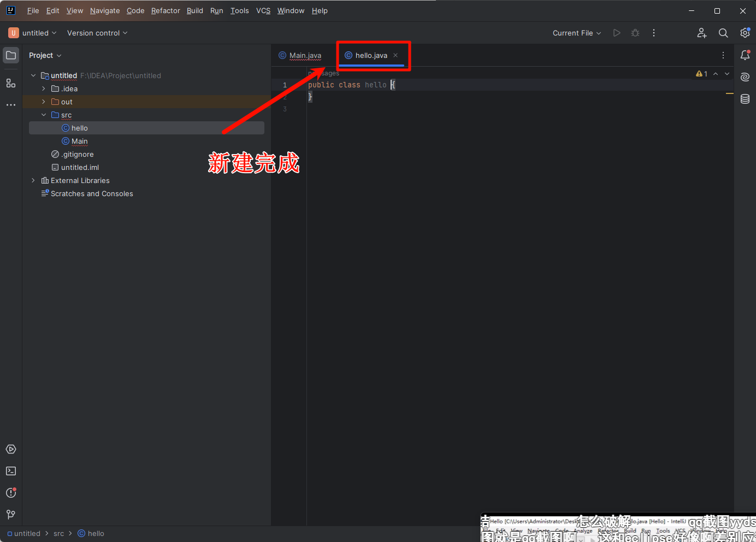756x542 pixels.
Task: Open the Navigate menu
Action: [x=105, y=10]
